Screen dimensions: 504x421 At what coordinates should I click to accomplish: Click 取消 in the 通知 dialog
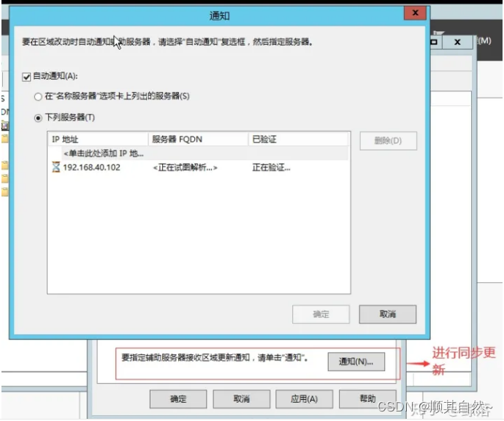[x=388, y=314]
